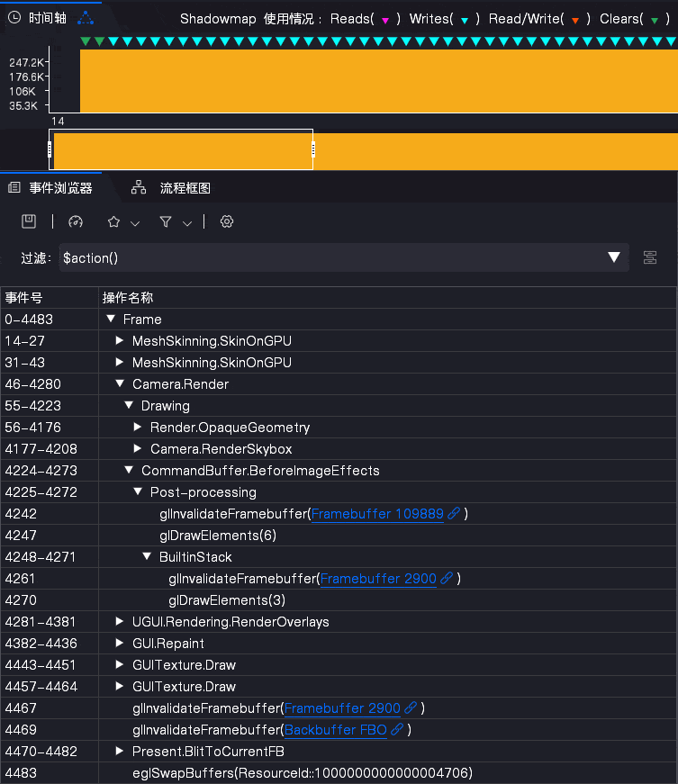Switch to the 流程框图 tab

pyautogui.click(x=170, y=187)
